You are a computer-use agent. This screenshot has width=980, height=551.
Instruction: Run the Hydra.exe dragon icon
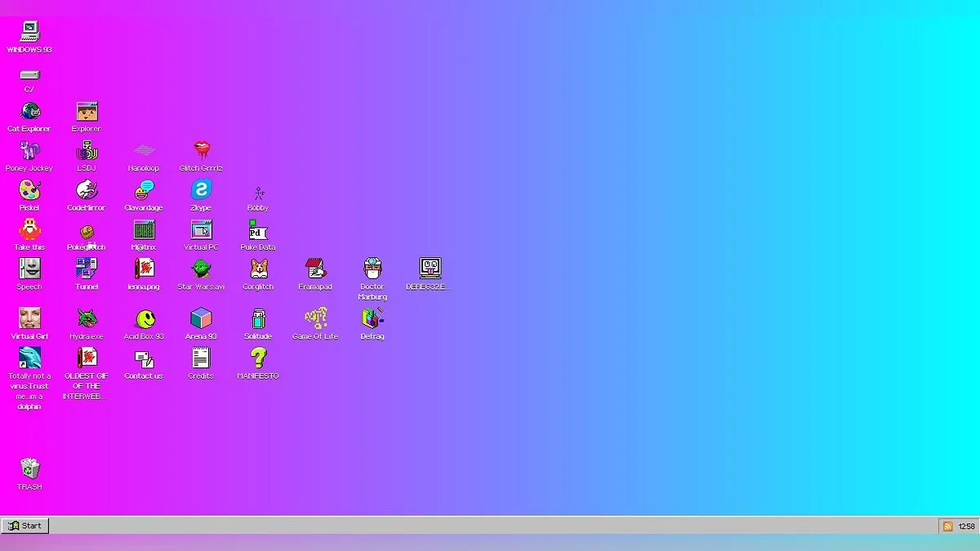tap(87, 318)
